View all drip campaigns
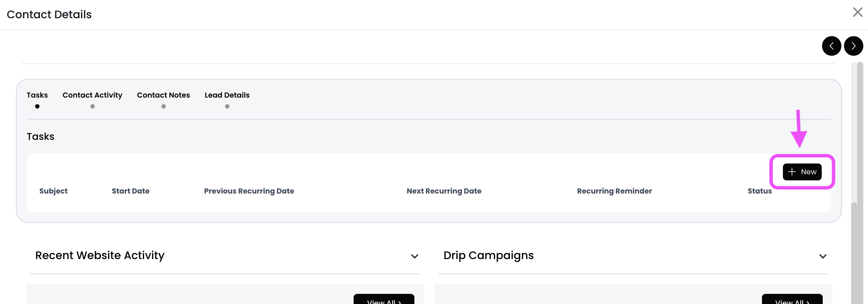The height and width of the screenshot is (304, 868). (x=792, y=300)
